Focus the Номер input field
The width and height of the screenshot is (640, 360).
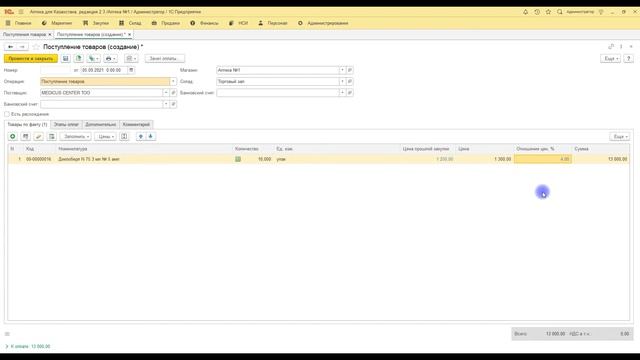click(56, 70)
